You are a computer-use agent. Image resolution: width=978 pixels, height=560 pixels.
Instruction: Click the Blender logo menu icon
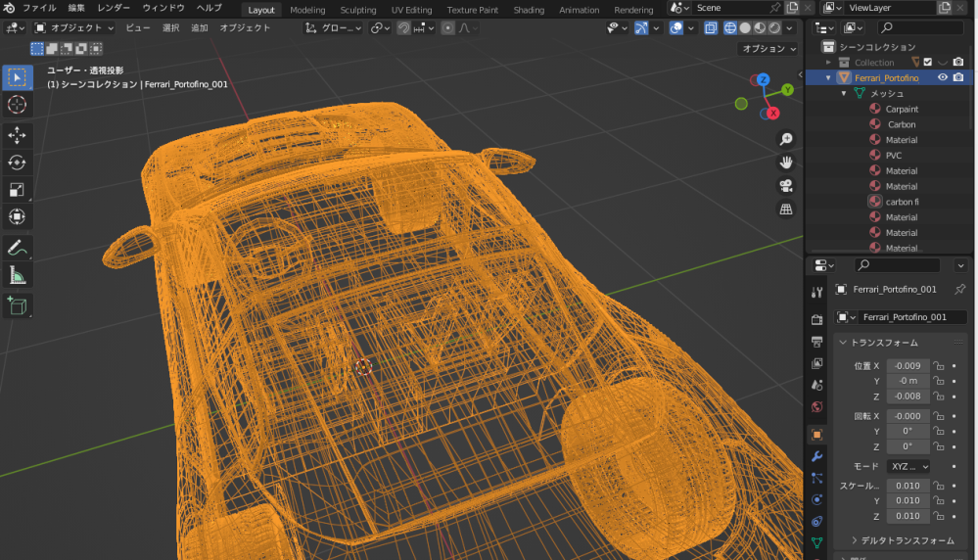click(9, 8)
